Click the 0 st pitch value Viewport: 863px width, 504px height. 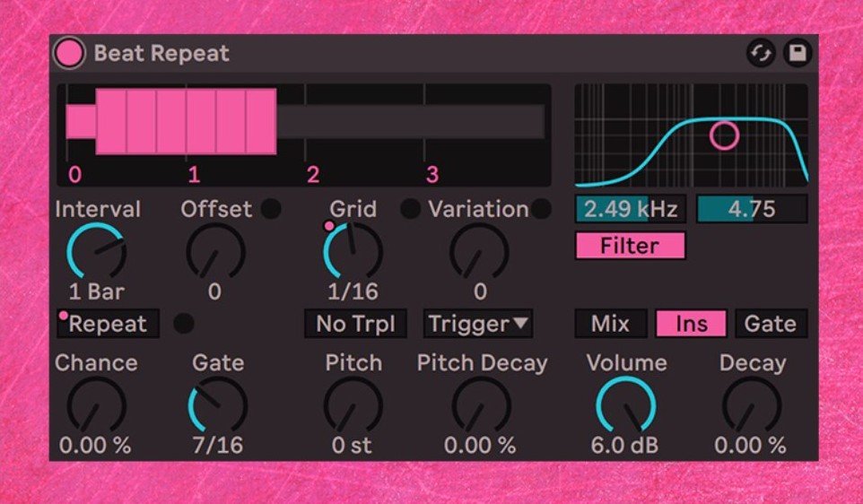353,445
